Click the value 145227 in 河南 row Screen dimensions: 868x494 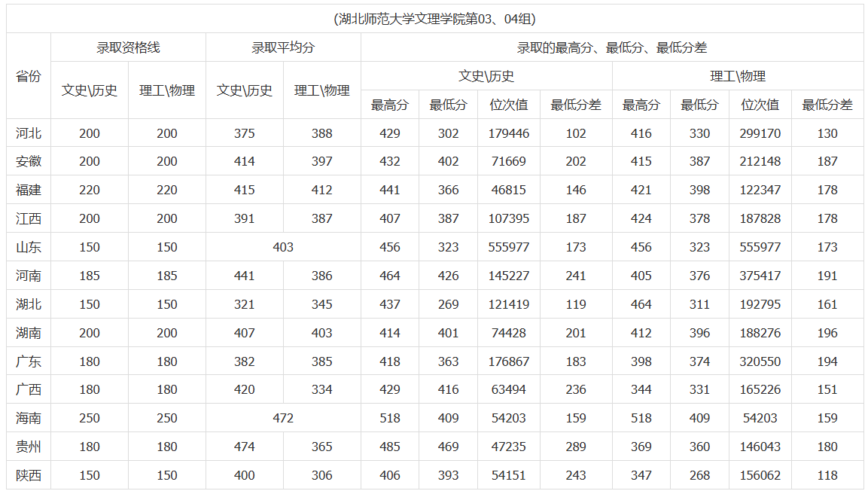click(x=509, y=276)
